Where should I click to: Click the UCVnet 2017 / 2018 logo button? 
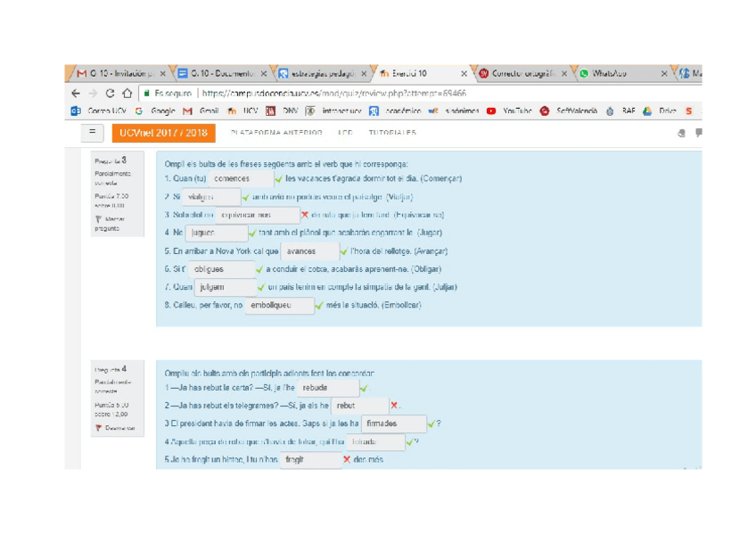pos(163,133)
